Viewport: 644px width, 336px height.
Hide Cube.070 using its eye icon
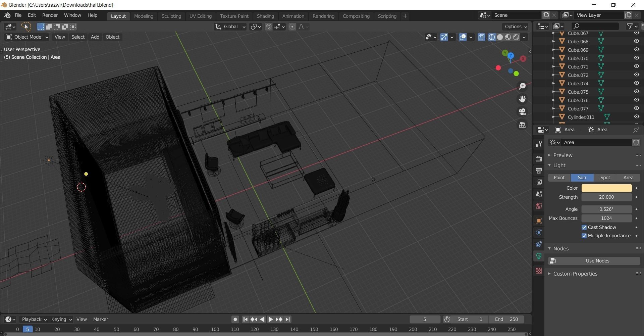pyautogui.click(x=636, y=58)
